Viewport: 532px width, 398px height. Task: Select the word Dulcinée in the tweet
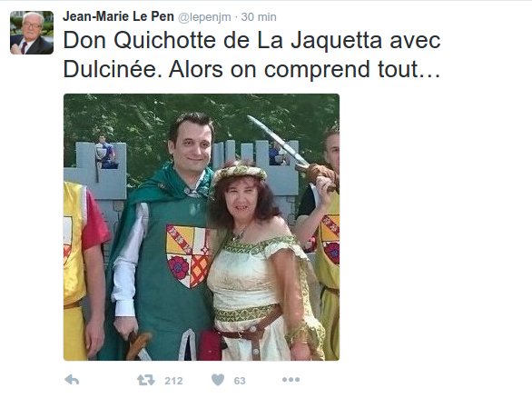click(113, 69)
